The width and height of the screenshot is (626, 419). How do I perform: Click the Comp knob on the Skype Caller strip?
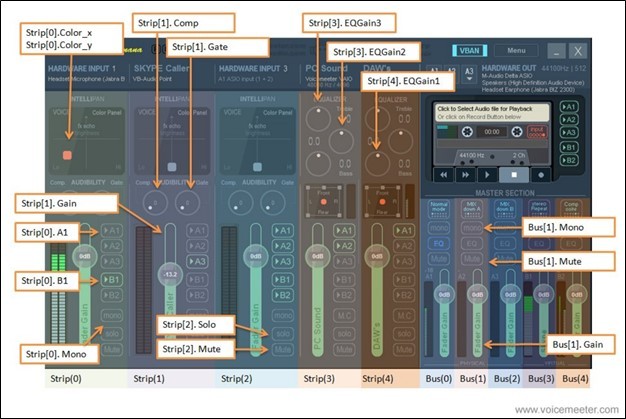[x=153, y=204]
